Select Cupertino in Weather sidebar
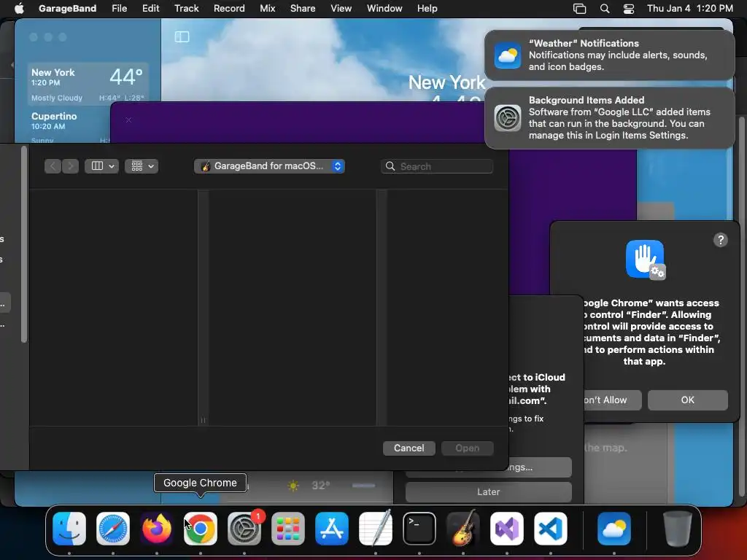Image resolution: width=747 pixels, height=560 pixels. 71,125
